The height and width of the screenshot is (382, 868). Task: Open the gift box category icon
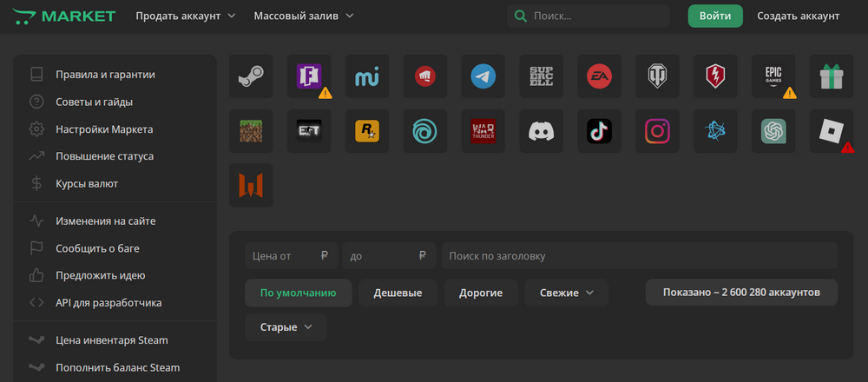coord(832,76)
